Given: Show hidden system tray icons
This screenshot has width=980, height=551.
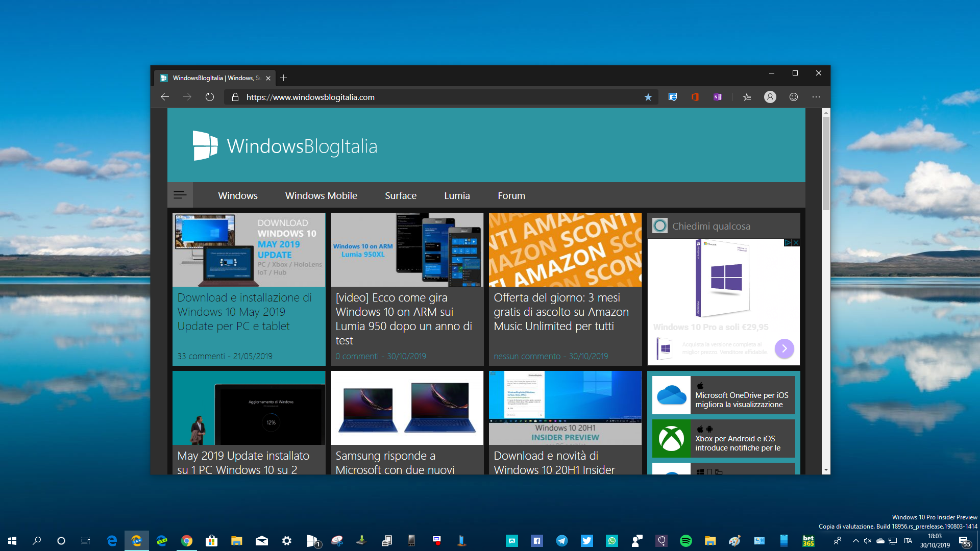Looking at the screenshot, I should point(856,541).
